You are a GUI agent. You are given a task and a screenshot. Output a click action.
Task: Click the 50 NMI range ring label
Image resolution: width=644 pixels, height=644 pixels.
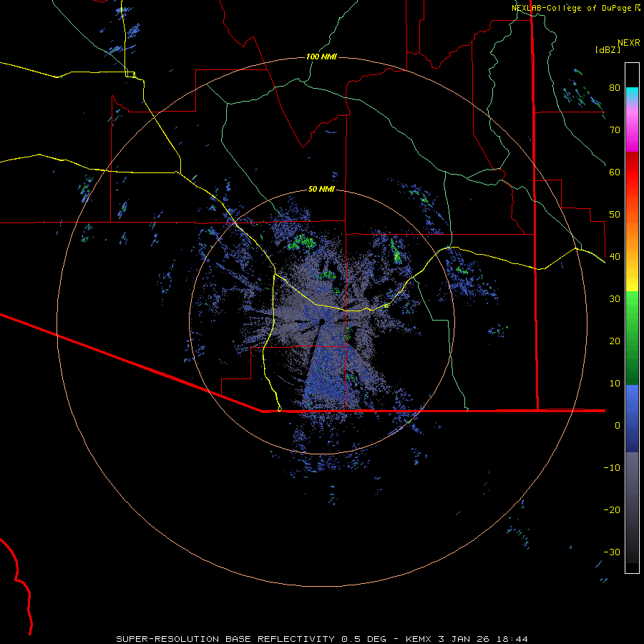click(321, 190)
